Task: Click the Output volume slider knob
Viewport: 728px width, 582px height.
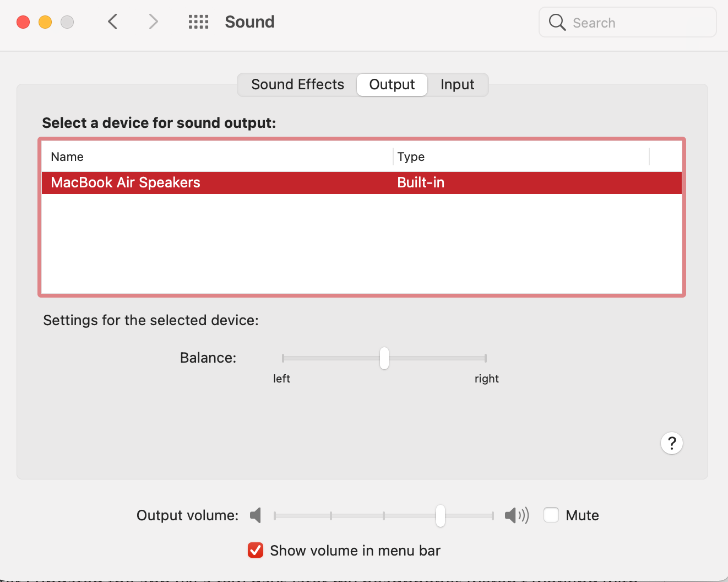Action: point(441,516)
